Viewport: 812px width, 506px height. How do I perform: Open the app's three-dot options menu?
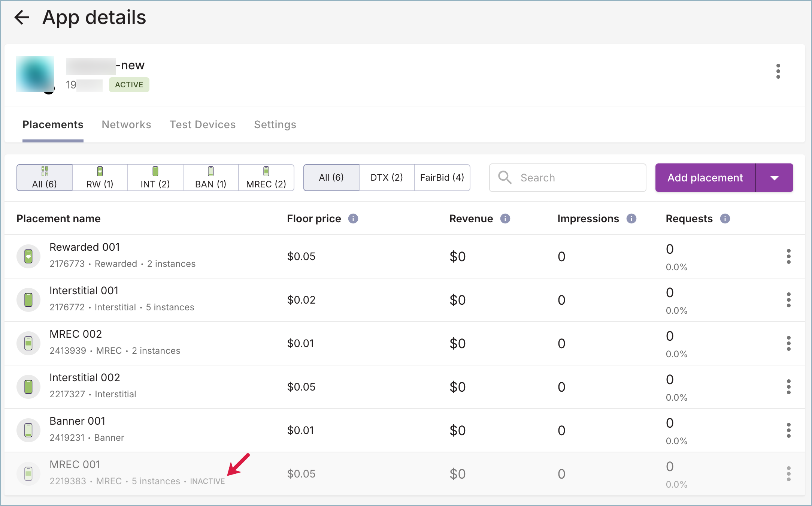click(778, 71)
